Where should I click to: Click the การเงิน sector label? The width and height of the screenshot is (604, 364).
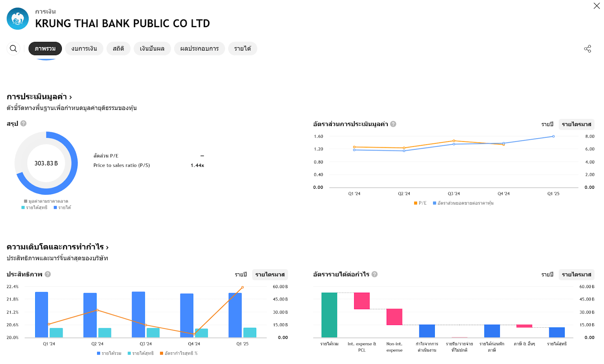point(45,12)
